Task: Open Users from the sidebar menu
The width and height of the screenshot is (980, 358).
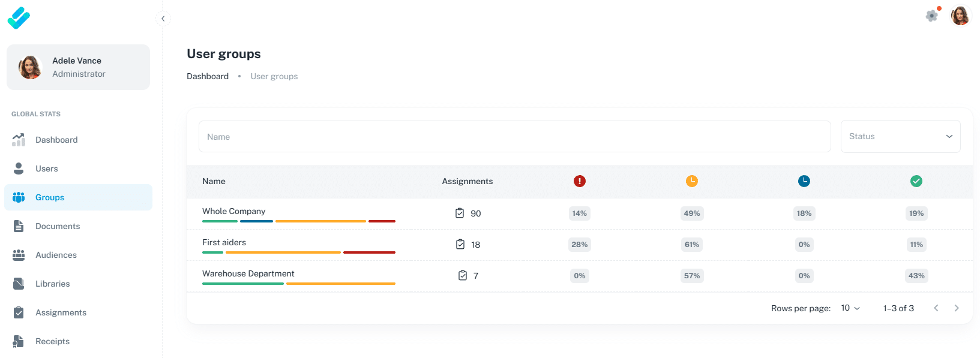Action: 78,169
